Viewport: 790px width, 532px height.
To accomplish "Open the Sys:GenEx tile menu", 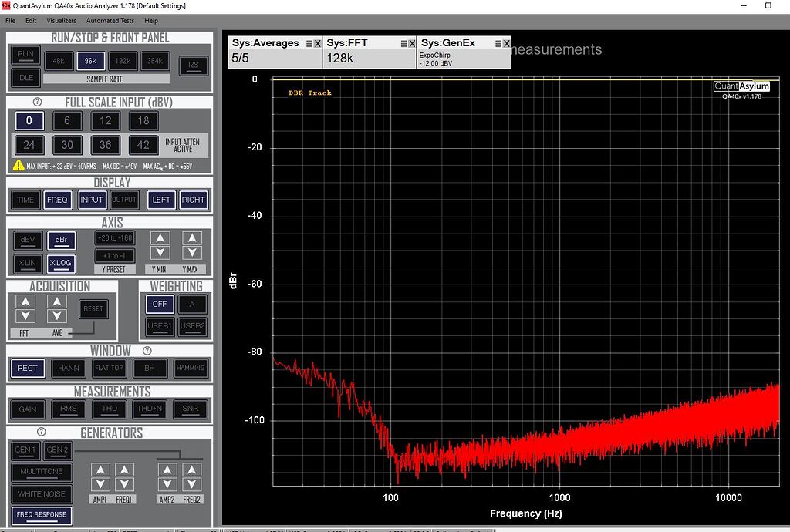I will pos(498,44).
